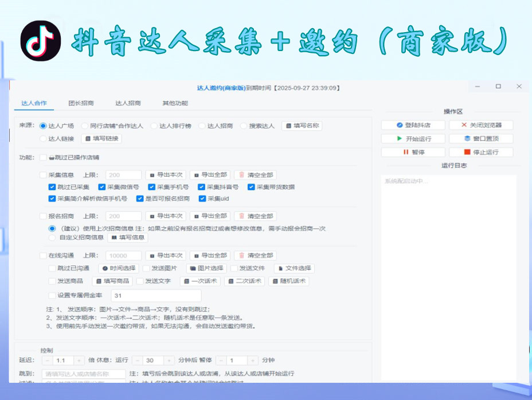Open 一次话术 button
The width and height of the screenshot is (532, 400).
(200, 281)
